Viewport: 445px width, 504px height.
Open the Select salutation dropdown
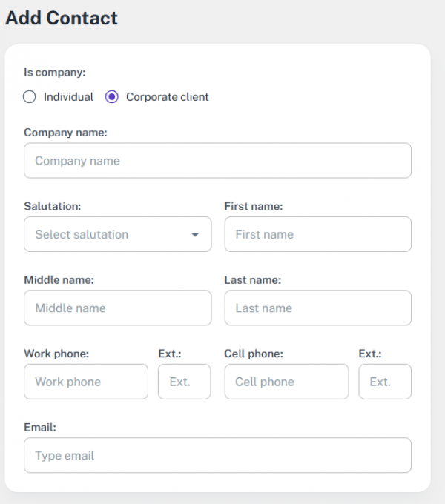point(117,234)
